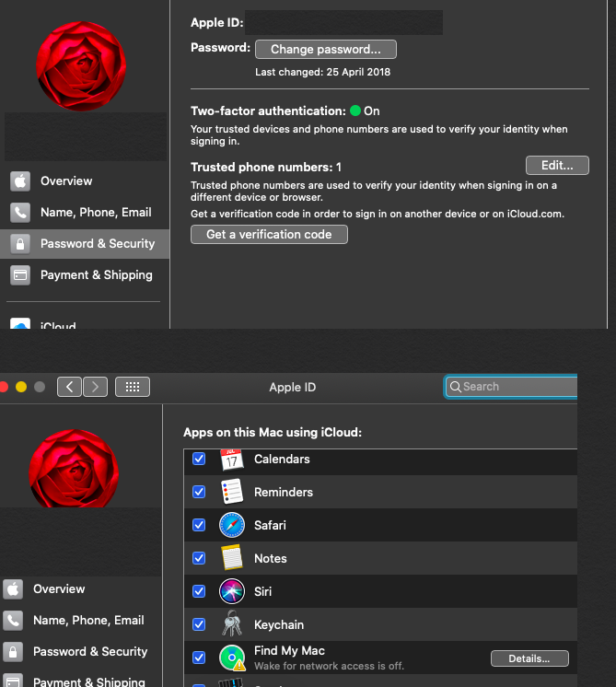
Task: Click the Safari compass icon
Action: (232, 525)
